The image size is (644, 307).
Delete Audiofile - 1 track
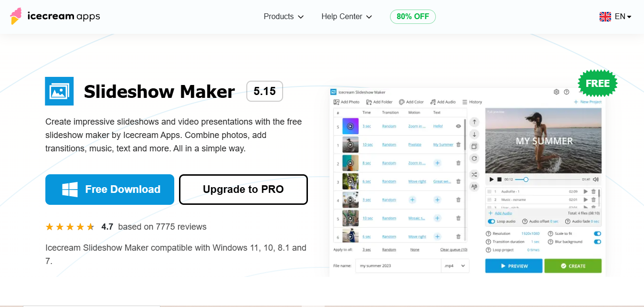(593, 191)
